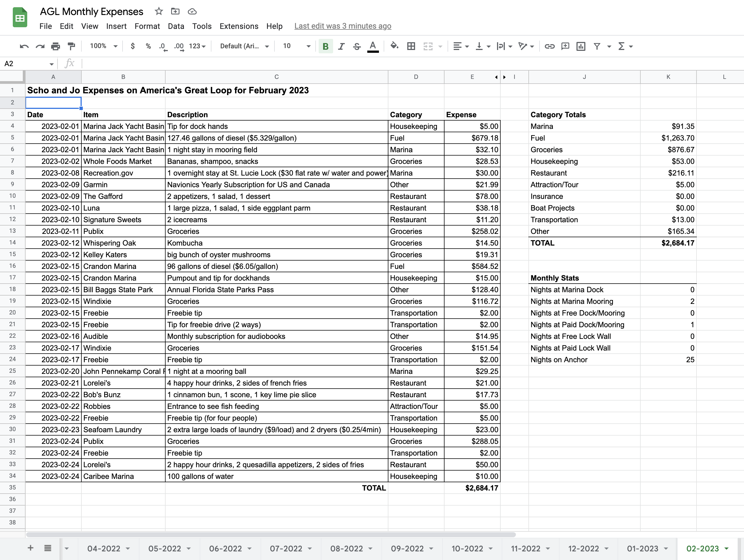Click the paint format roller icon

[x=71, y=46]
